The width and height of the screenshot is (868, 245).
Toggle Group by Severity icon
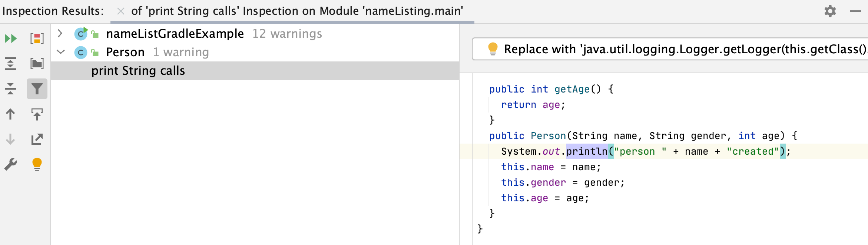click(x=37, y=38)
